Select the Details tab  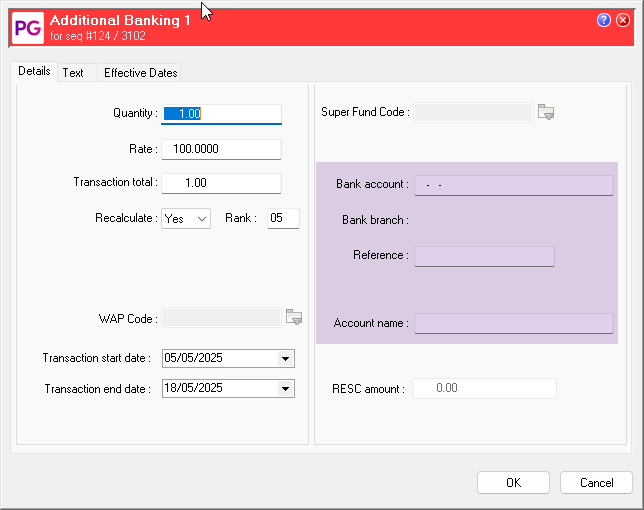[x=34, y=72]
